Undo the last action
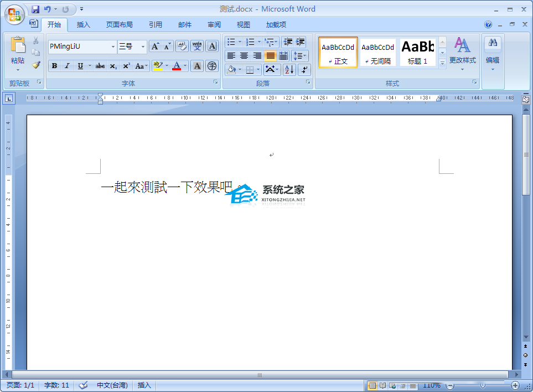The height and width of the screenshot is (392, 533). [x=47, y=9]
